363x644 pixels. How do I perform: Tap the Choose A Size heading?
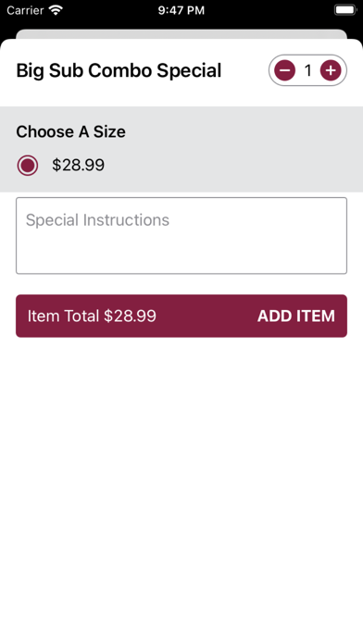click(70, 131)
